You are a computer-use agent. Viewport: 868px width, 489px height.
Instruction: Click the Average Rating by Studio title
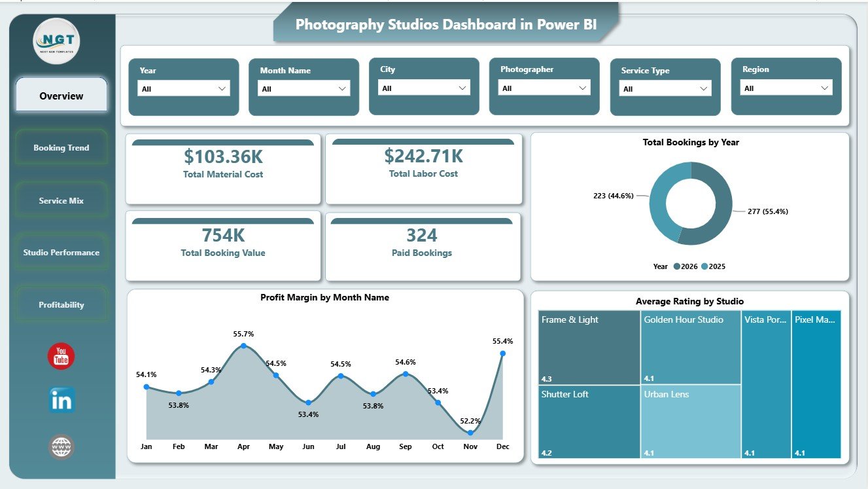click(x=689, y=301)
